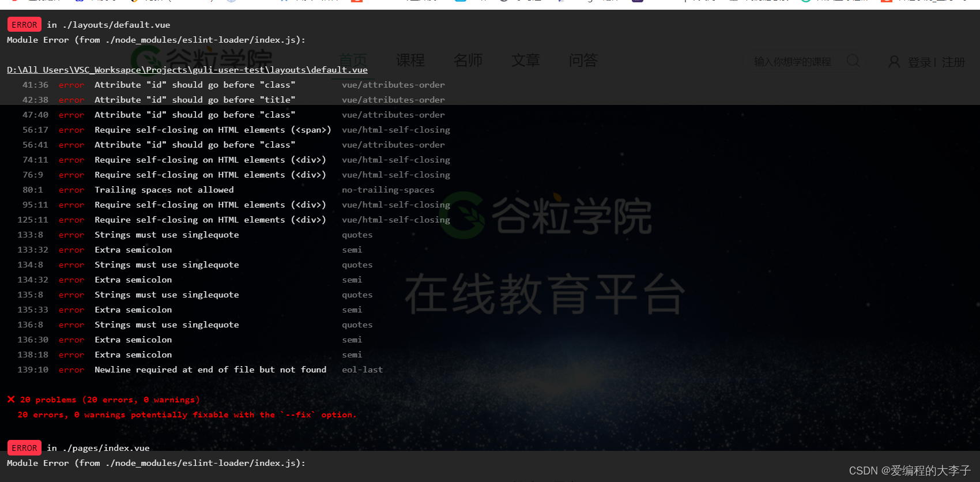Screen dimensions: 980x482
Task: Click the red ERROR badge for pages/index.vue
Action: coord(24,448)
